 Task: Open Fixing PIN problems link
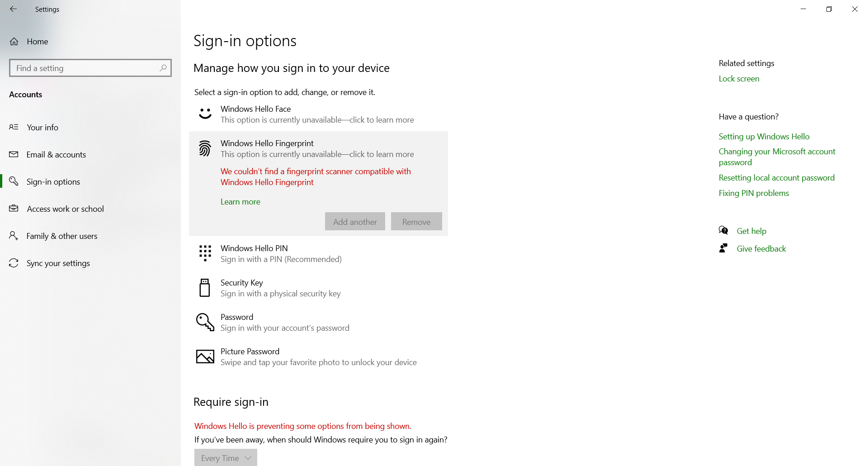pyautogui.click(x=753, y=193)
